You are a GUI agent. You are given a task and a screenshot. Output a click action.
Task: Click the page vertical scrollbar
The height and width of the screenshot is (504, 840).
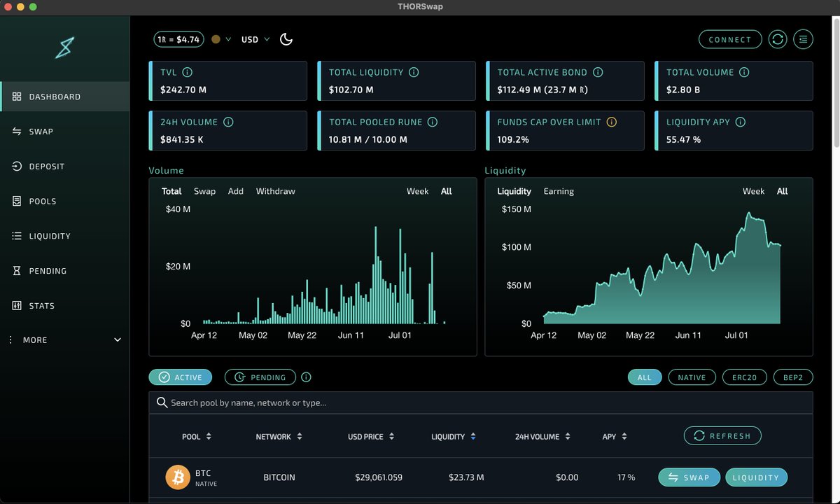[836, 84]
